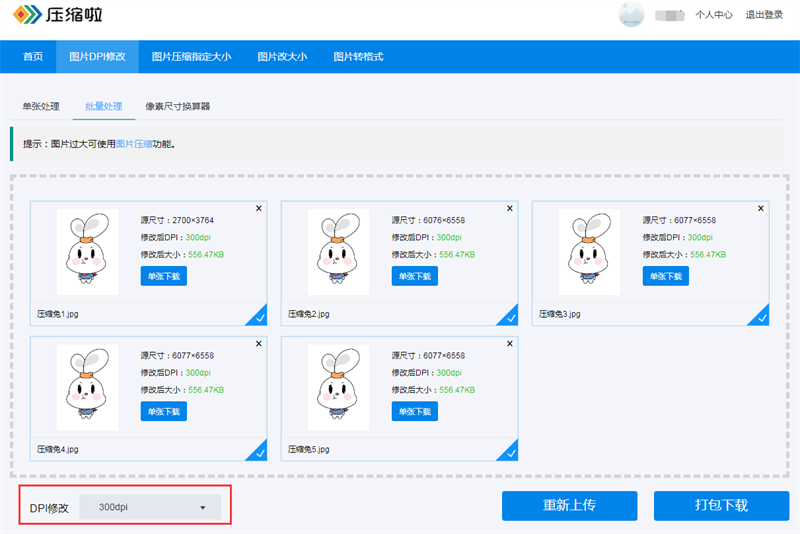Click 单张下载 for 压缩兔3.jpg
800x534 pixels.
(666, 276)
